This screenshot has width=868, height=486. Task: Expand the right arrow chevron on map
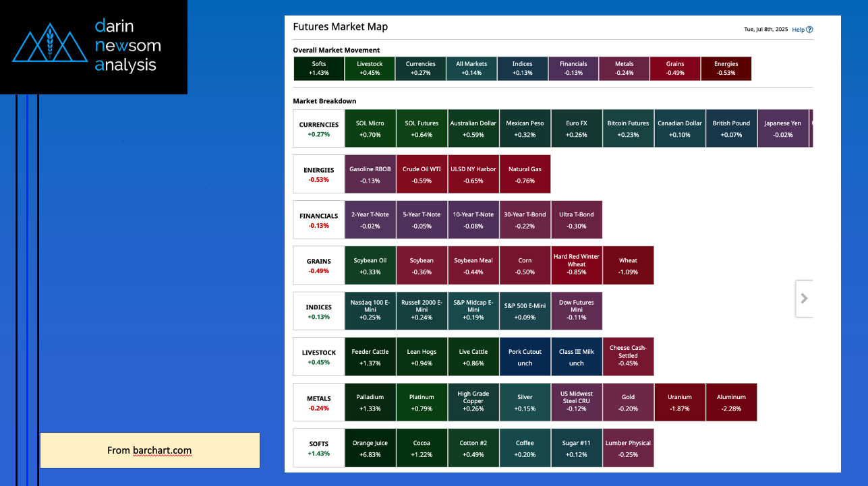[x=804, y=298]
